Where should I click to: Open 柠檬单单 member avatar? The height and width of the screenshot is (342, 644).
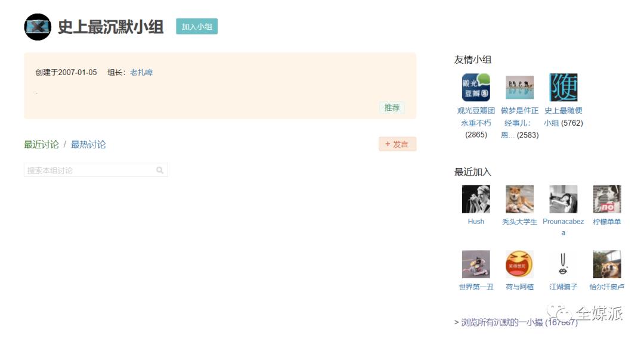pos(607,199)
